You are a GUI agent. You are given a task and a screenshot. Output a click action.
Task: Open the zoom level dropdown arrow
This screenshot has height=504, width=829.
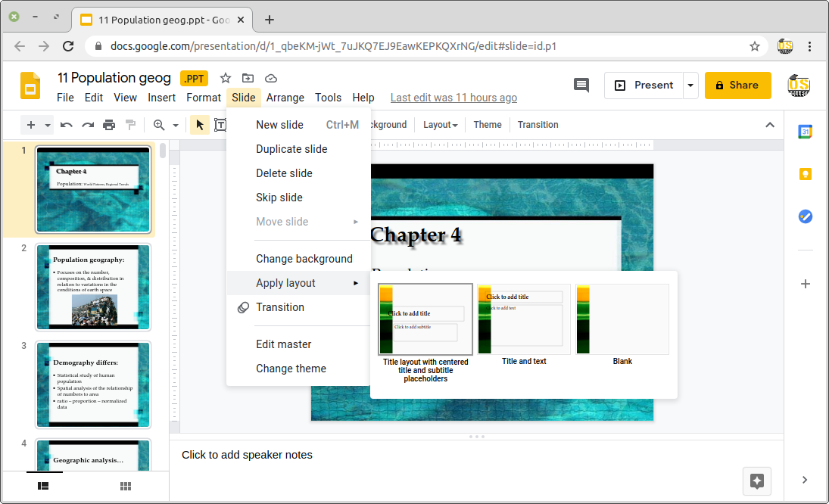tap(176, 125)
